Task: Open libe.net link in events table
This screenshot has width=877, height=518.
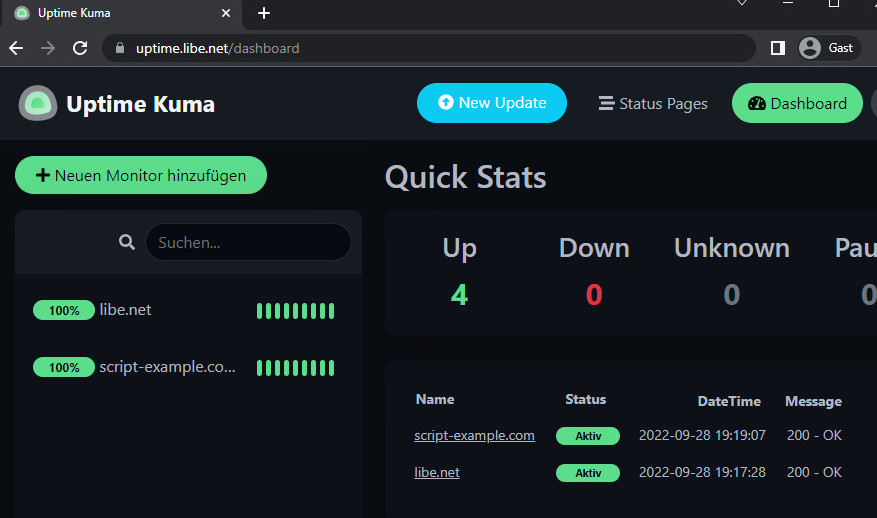Action: (x=437, y=472)
